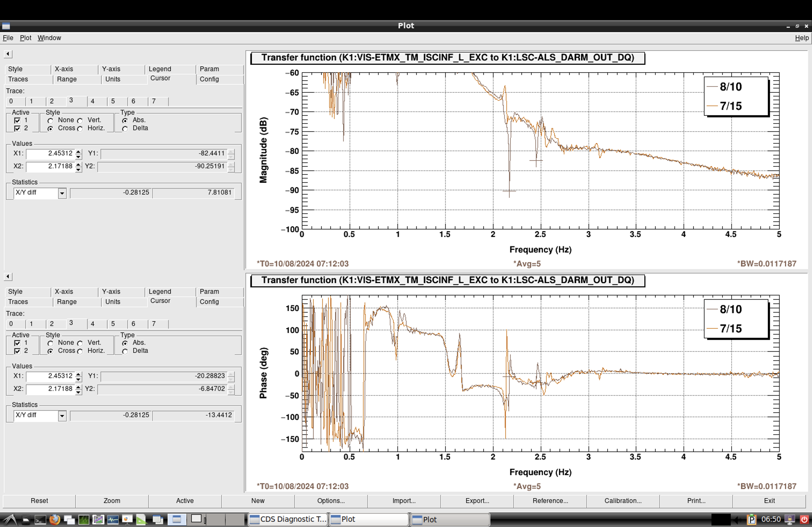Click the Calibration... button

pyautogui.click(x=623, y=500)
